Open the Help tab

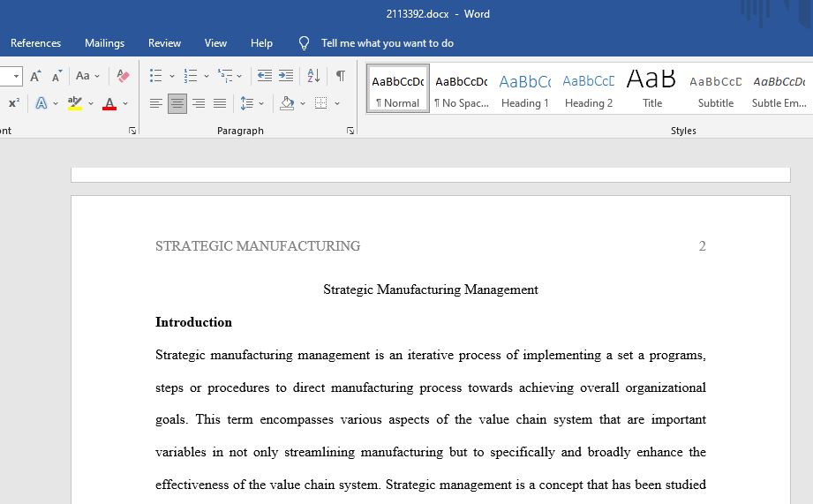point(261,43)
